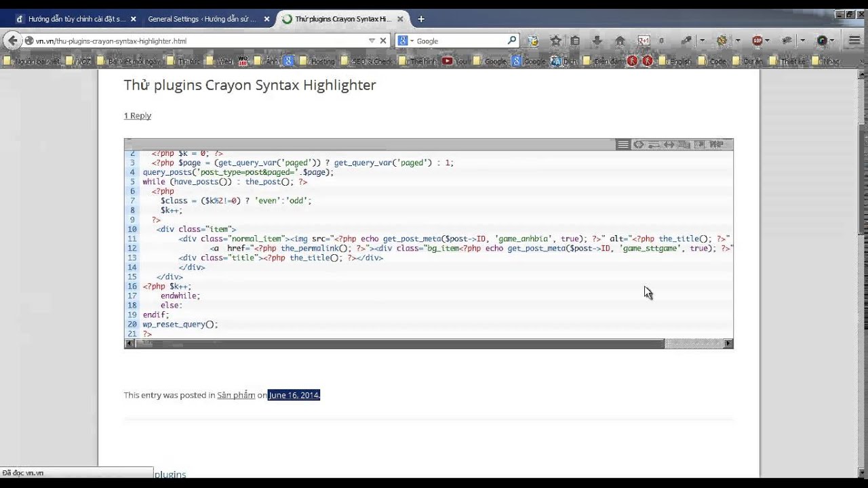Click code line endwhile;

[x=180, y=296]
